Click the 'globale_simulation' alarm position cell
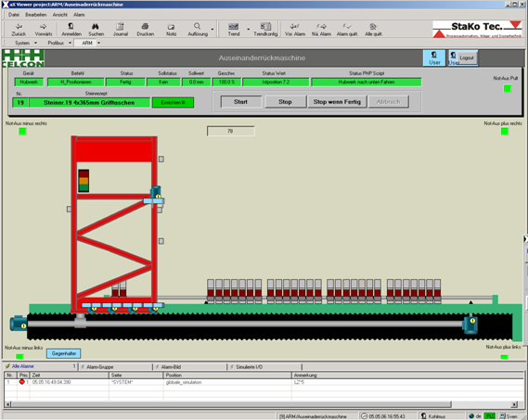 point(227,382)
